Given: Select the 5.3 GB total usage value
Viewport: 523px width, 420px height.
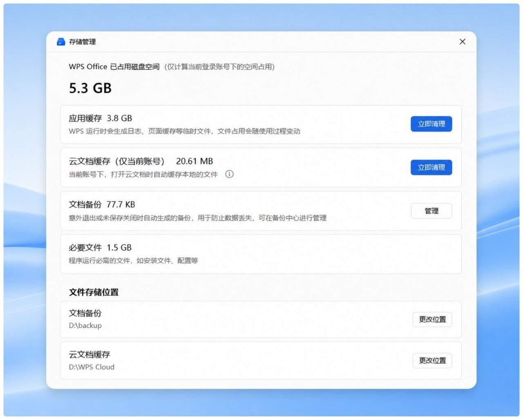Looking at the screenshot, I should click(90, 88).
